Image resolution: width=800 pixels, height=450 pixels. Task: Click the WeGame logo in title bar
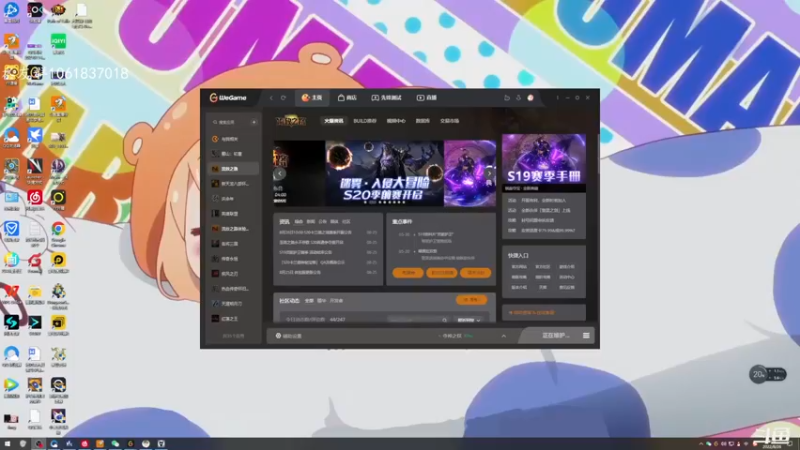228,97
